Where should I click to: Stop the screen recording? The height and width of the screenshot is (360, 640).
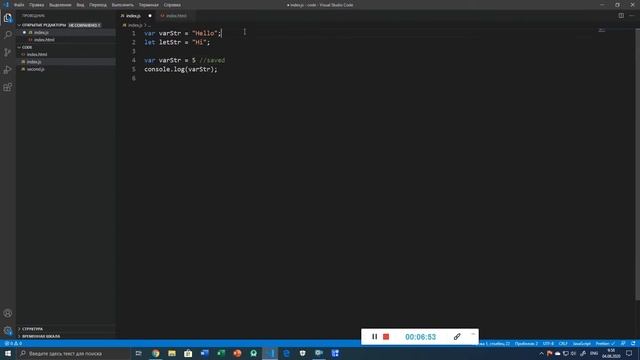click(x=386, y=337)
